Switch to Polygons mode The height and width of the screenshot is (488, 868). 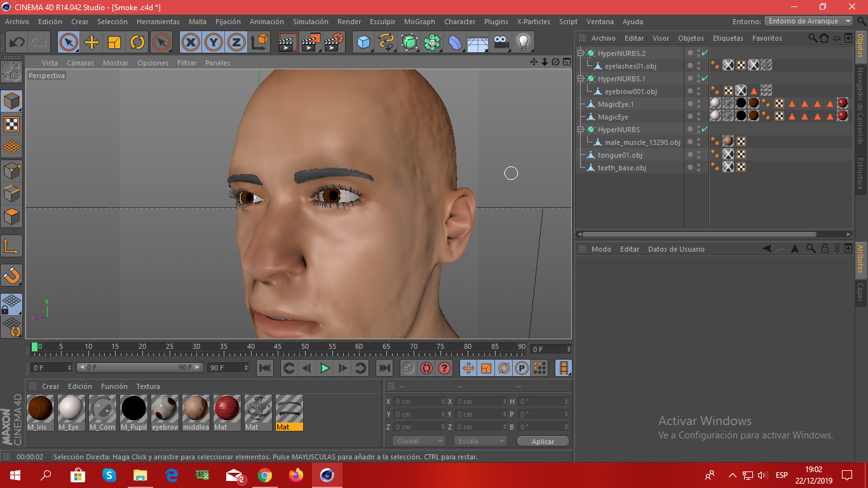(x=12, y=217)
